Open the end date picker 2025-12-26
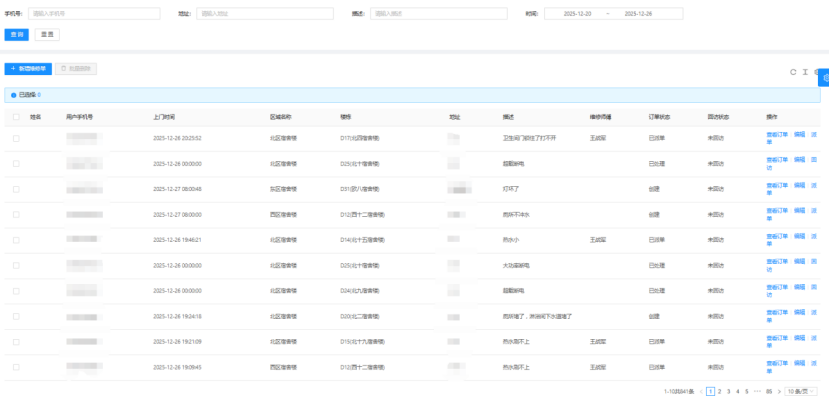Viewport: 830px width, 406px height. click(x=637, y=14)
